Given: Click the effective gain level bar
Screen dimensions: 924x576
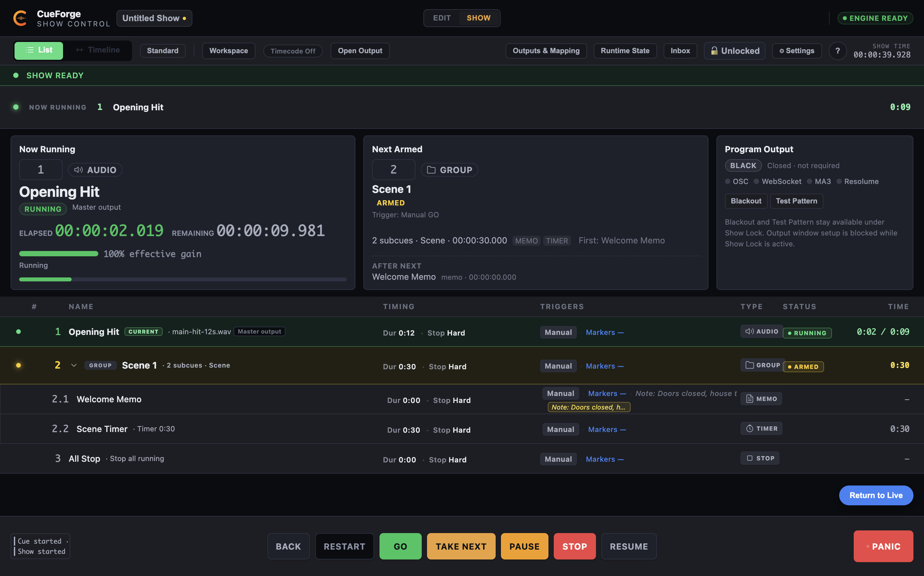Looking at the screenshot, I should click(59, 254).
